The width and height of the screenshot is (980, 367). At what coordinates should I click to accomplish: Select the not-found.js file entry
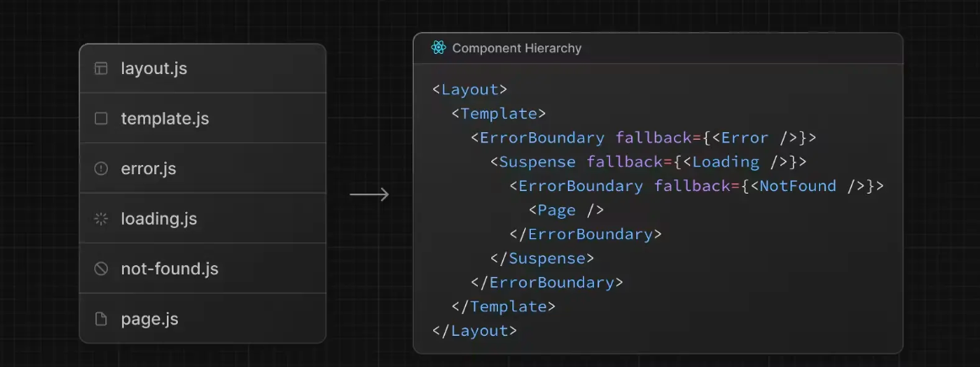click(x=202, y=269)
